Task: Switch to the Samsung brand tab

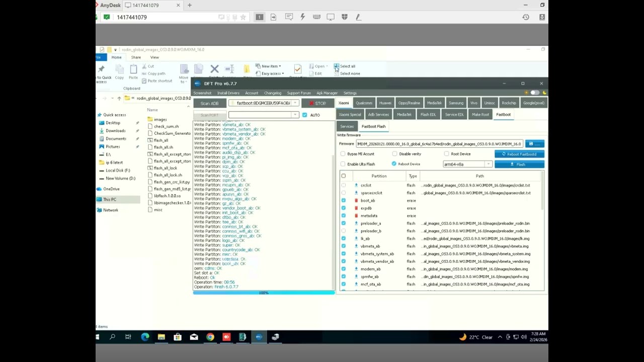Action: [456, 103]
